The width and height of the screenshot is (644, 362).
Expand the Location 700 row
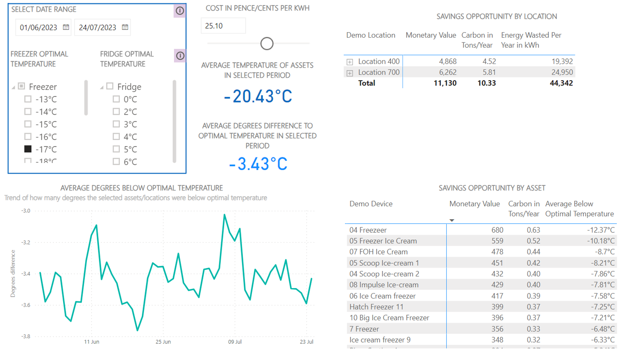350,72
